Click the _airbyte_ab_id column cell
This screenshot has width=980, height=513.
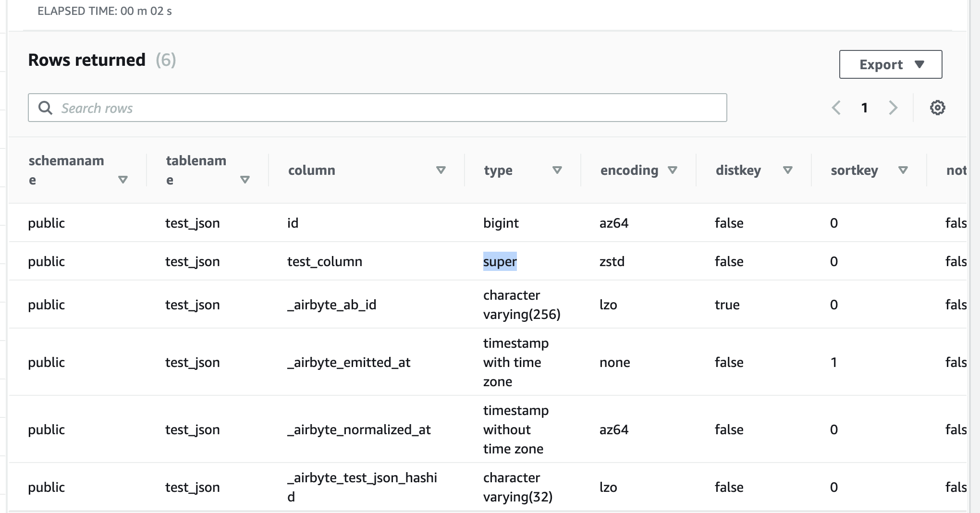point(331,305)
